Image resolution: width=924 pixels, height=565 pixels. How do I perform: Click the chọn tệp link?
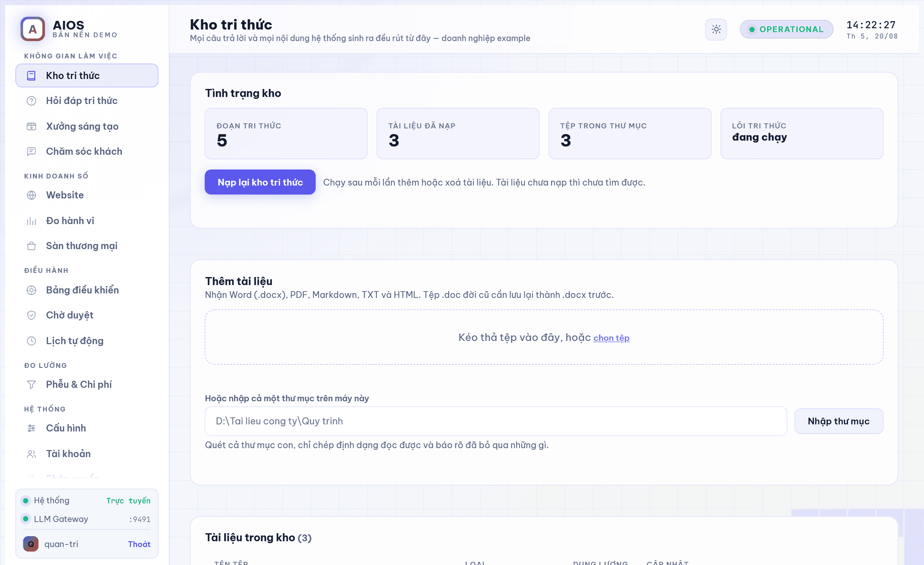point(611,338)
